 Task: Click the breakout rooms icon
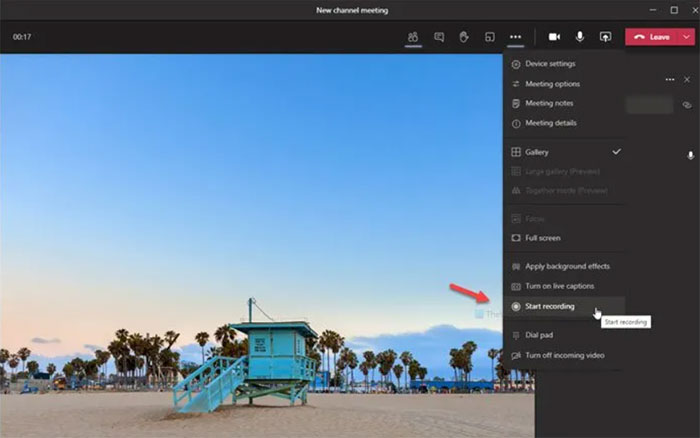pos(490,37)
